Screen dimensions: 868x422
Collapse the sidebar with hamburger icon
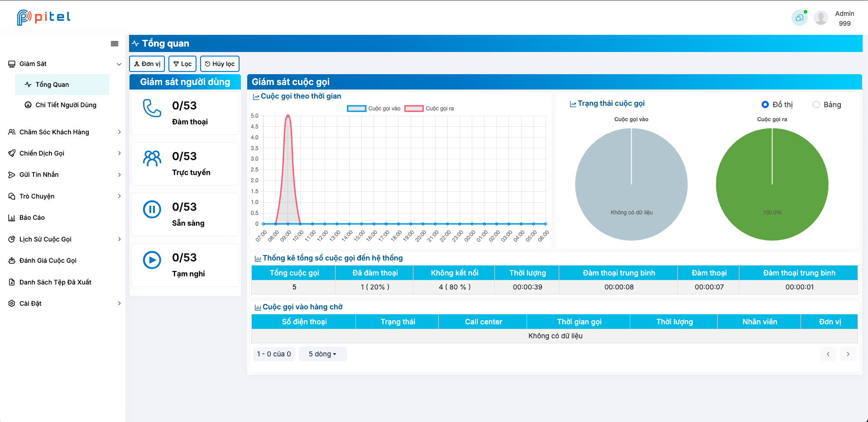[115, 43]
